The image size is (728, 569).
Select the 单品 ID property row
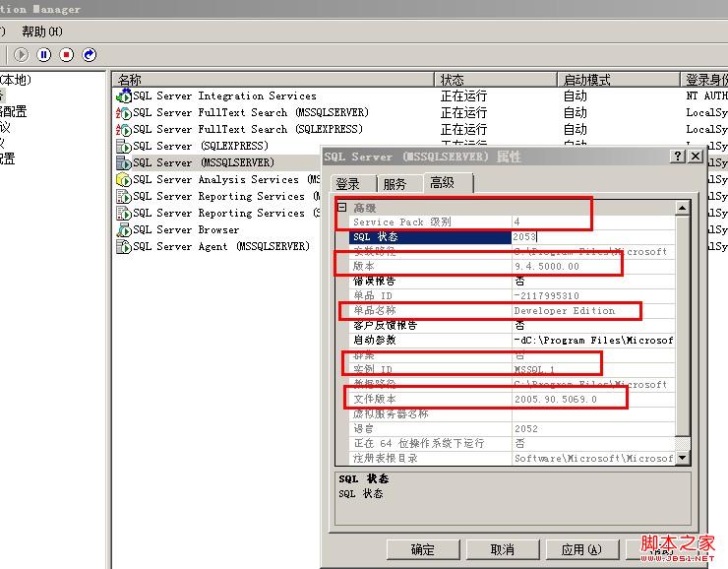(x=513, y=296)
